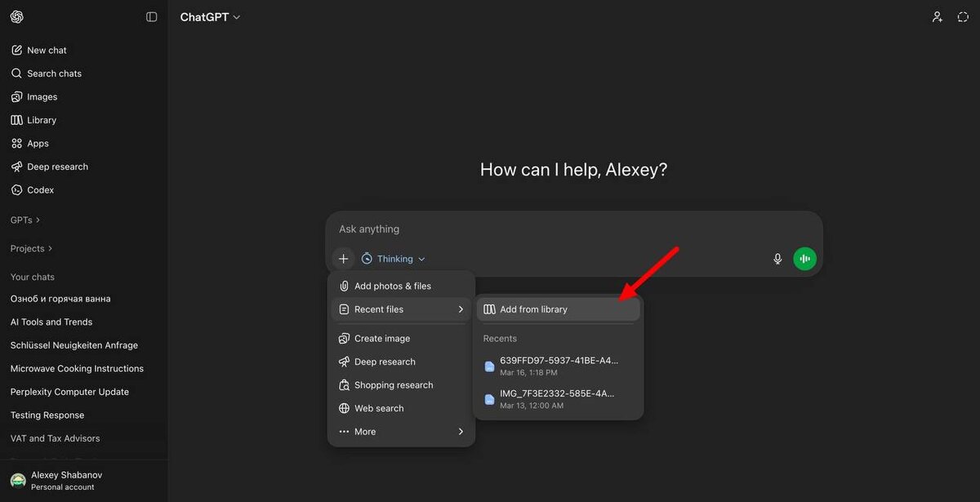This screenshot has width=980, height=502.
Task: Open Images page label in sidebar
Action: (42, 96)
